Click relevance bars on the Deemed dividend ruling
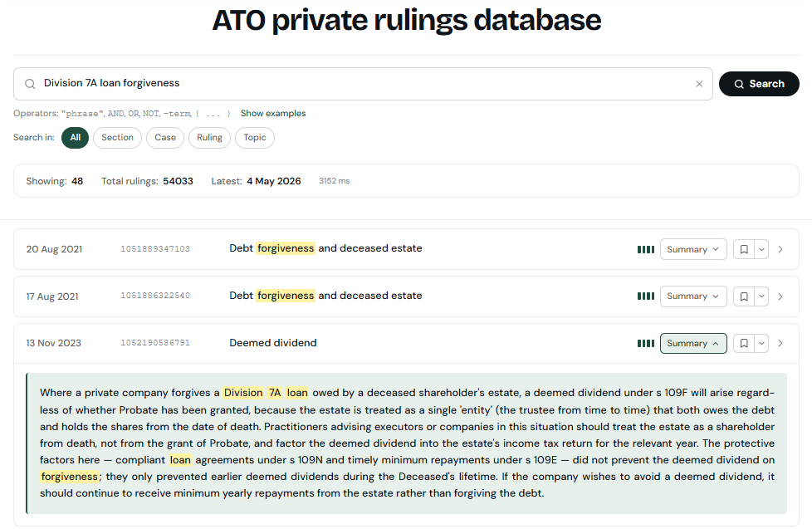 tap(646, 343)
